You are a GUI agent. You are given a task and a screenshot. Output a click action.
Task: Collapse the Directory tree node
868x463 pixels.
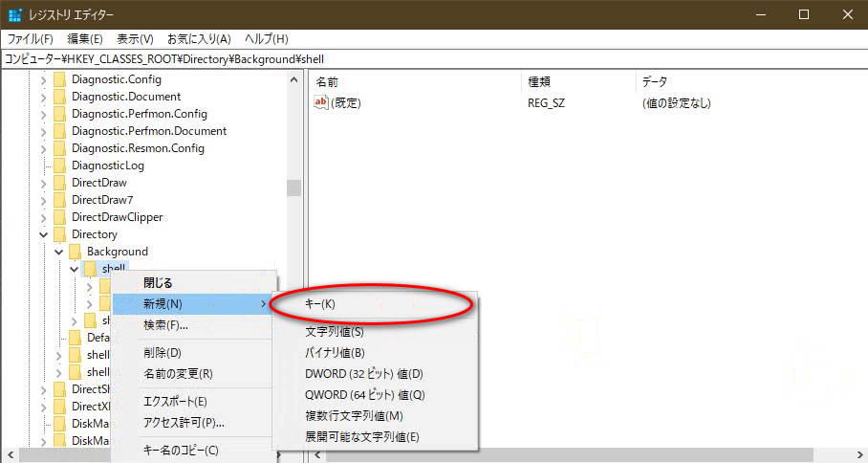pos(43,234)
